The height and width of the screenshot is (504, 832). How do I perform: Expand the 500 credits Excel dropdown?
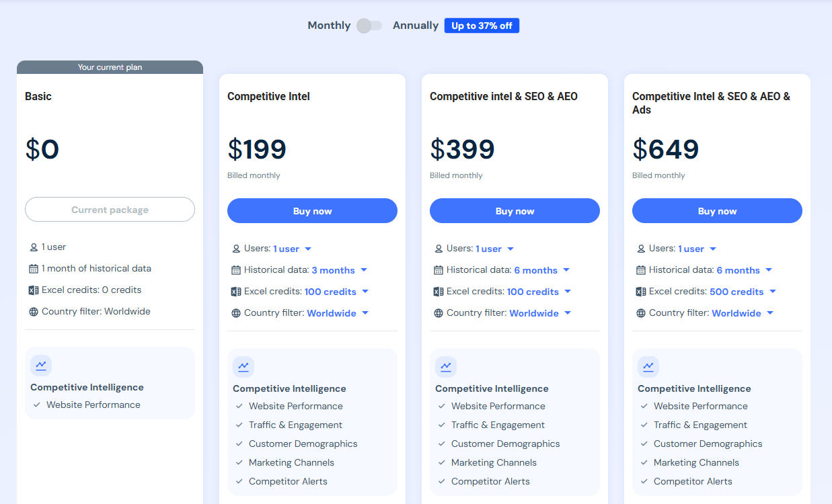coord(743,292)
